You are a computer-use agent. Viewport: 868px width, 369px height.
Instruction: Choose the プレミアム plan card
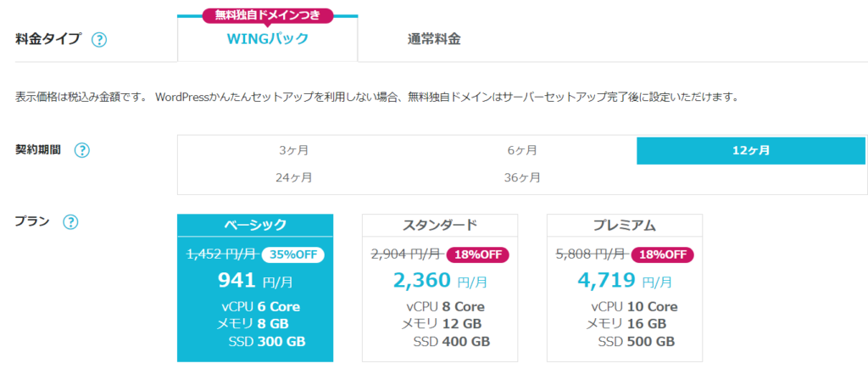click(x=625, y=288)
